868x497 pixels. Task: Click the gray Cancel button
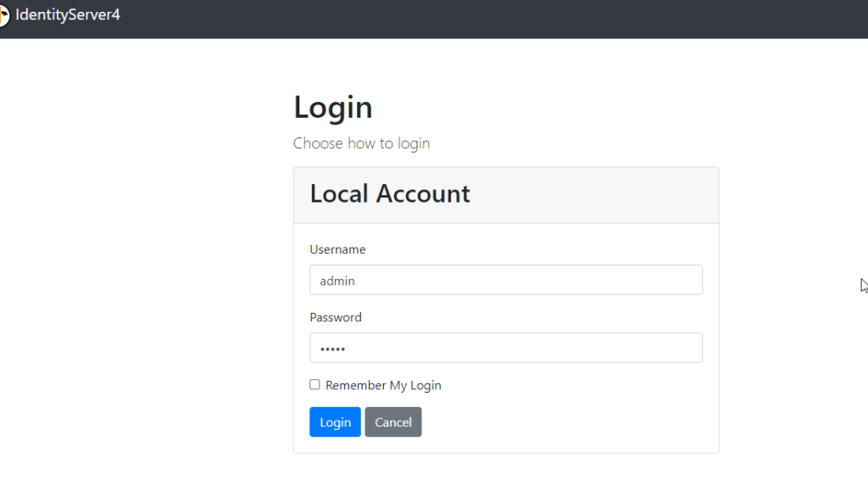[393, 422]
